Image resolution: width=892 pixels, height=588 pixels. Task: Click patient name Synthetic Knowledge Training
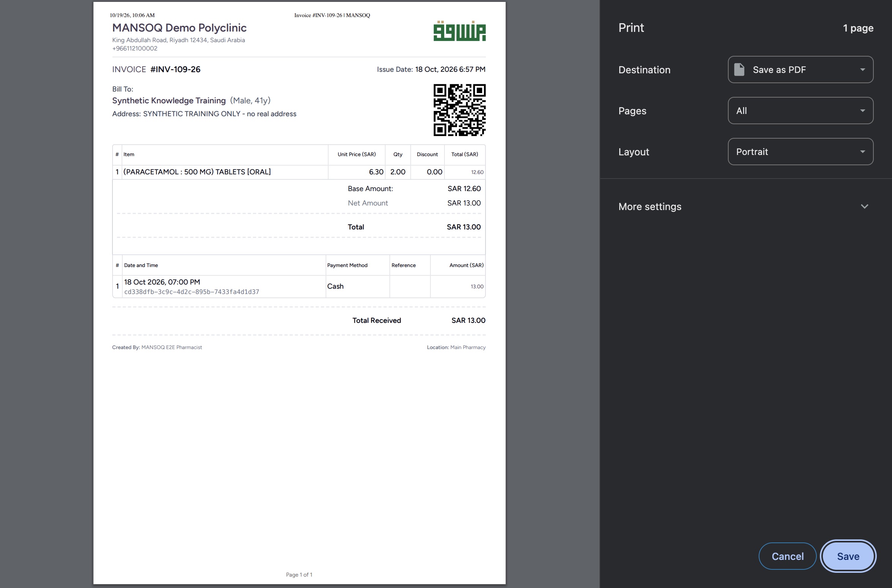169,101
